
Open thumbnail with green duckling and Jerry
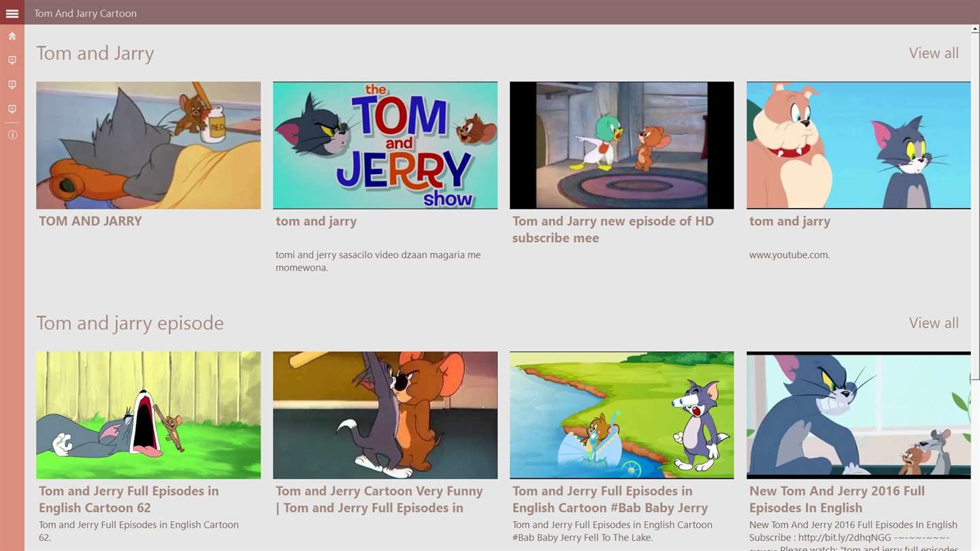pos(622,146)
